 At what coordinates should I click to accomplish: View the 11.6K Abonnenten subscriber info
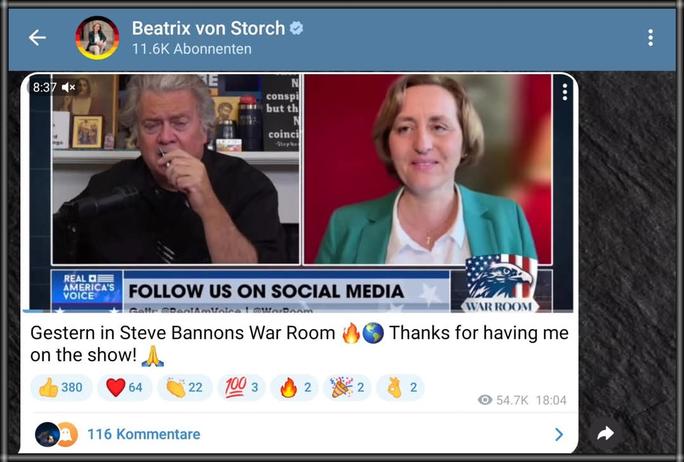click(x=192, y=49)
